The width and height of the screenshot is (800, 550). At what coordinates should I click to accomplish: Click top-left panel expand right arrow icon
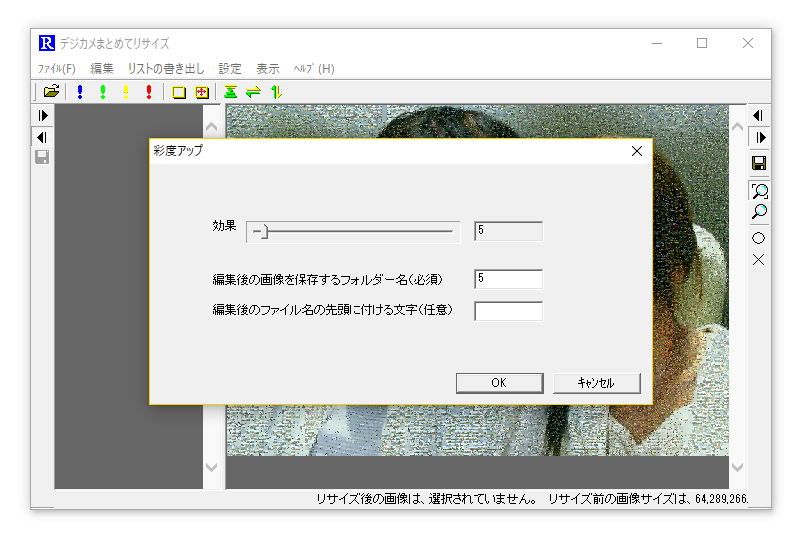(43, 116)
